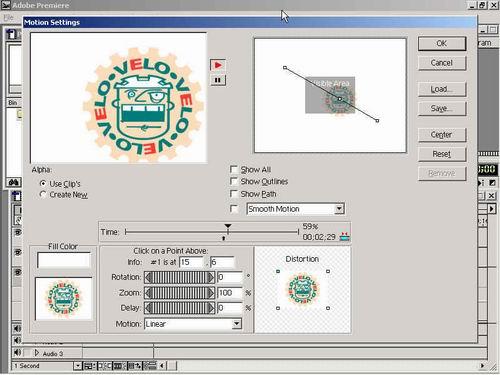Click the red timeline icon next to 00:02:29
This screenshot has height=375, width=500.
pos(344,236)
